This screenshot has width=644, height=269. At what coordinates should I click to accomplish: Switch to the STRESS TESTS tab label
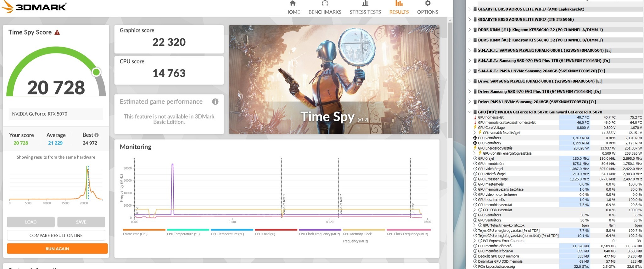pyautogui.click(x=365, y=12)
